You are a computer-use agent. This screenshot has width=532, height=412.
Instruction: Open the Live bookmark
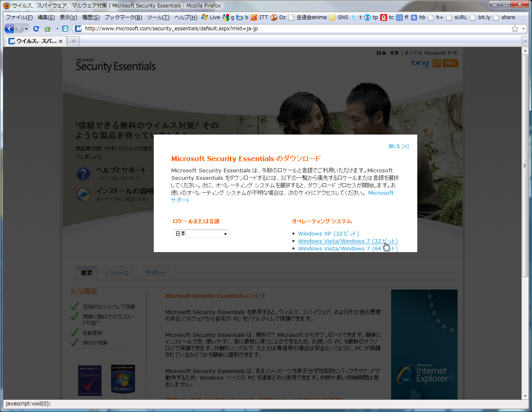tap(211, 17)
